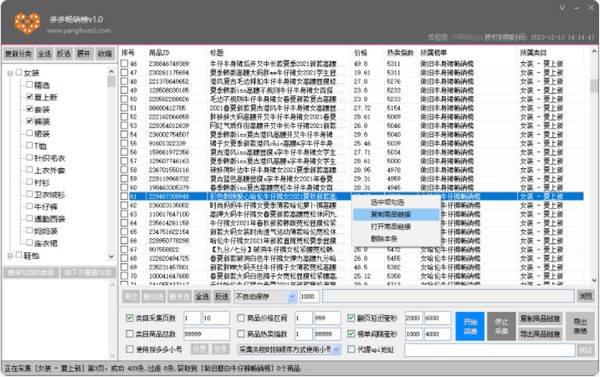
Task: Check the 针织毛衣 subcategory
Action: [x=29, y=158]
